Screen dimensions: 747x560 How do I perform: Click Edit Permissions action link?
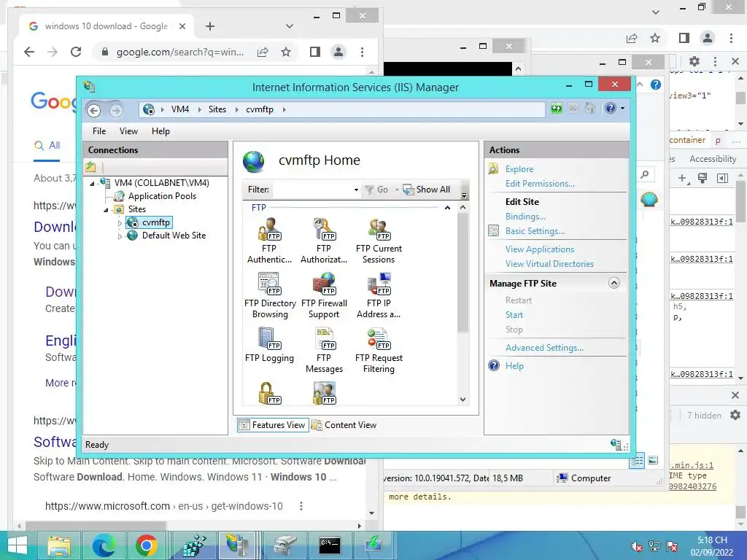pyautogui.click(x=540, y=184)
